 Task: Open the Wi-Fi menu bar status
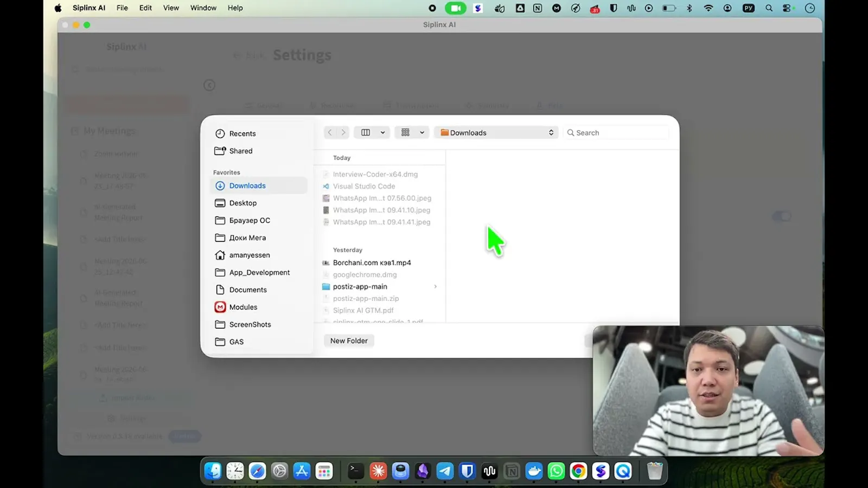[x=708, y=8]
